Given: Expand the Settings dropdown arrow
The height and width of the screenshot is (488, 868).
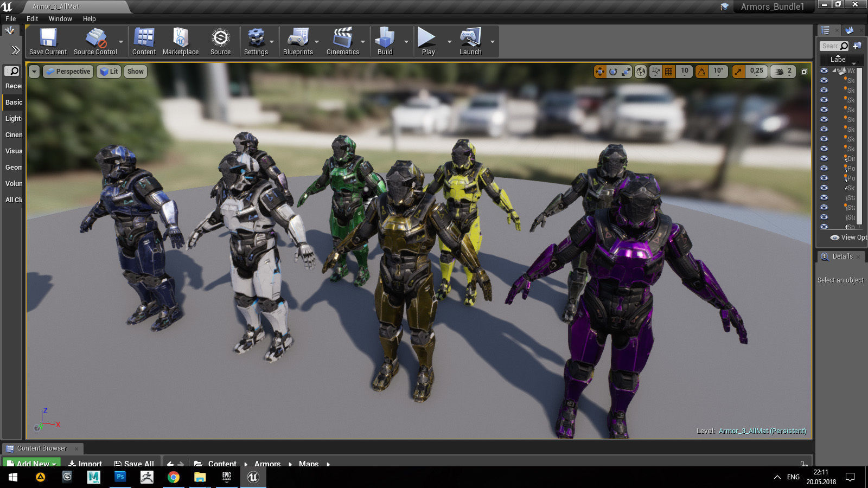Looking at the screenshot, I should [272, 41].
